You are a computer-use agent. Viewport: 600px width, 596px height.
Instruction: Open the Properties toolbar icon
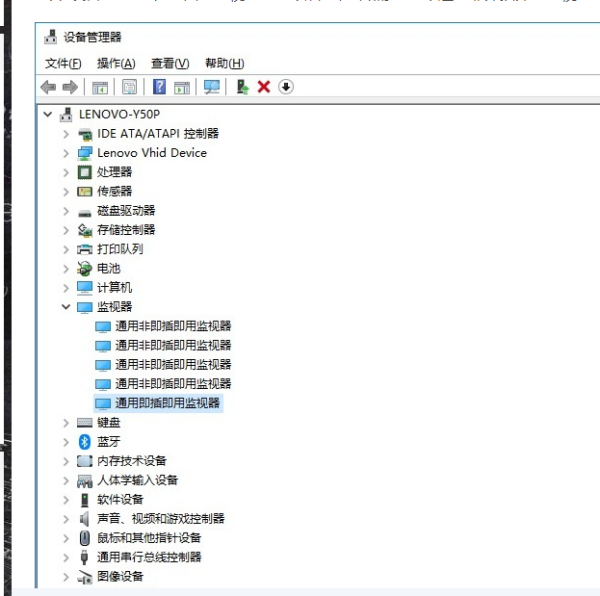pos(130,87)
